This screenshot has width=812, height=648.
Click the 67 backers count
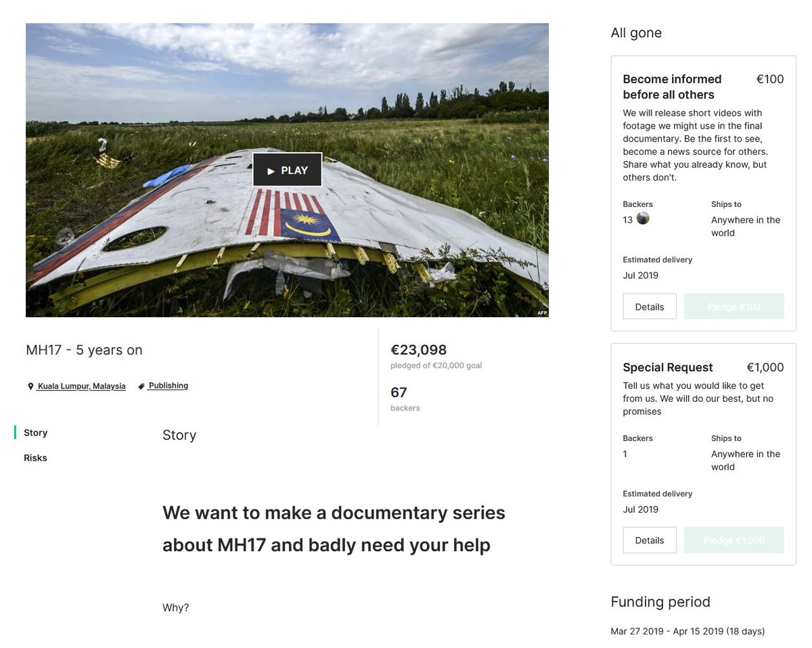pos(399,392)
